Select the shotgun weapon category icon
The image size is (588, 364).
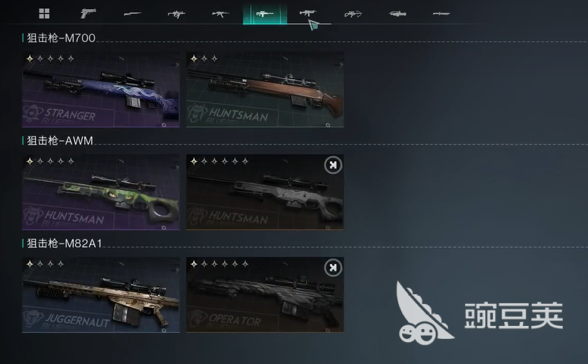point(132,14)
